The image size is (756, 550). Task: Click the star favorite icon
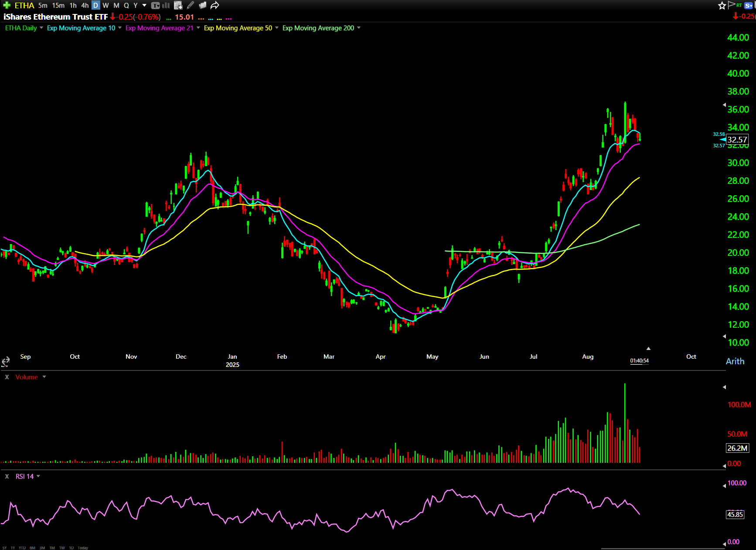click(722, 5)
